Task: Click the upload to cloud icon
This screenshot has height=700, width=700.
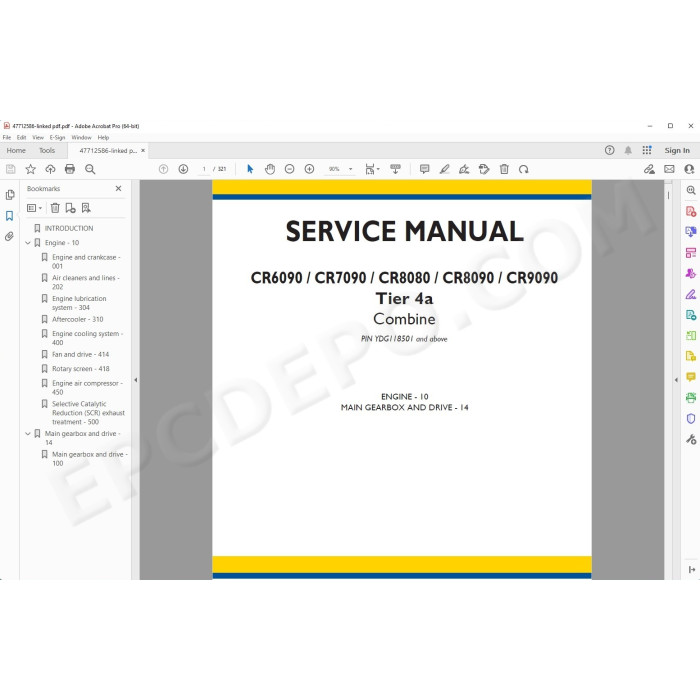Action: pyautogui.click(x=50, y=169)
